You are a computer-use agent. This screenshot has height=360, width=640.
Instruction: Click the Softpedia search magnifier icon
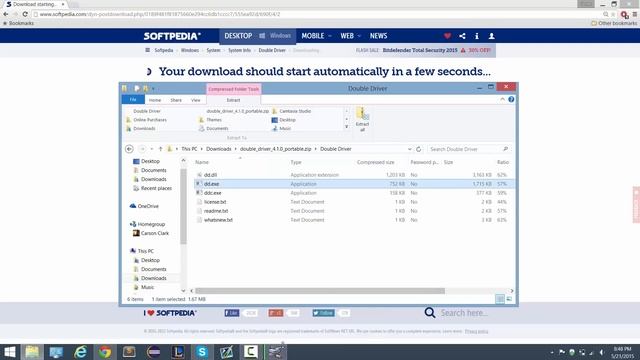[x=430, y=313]
